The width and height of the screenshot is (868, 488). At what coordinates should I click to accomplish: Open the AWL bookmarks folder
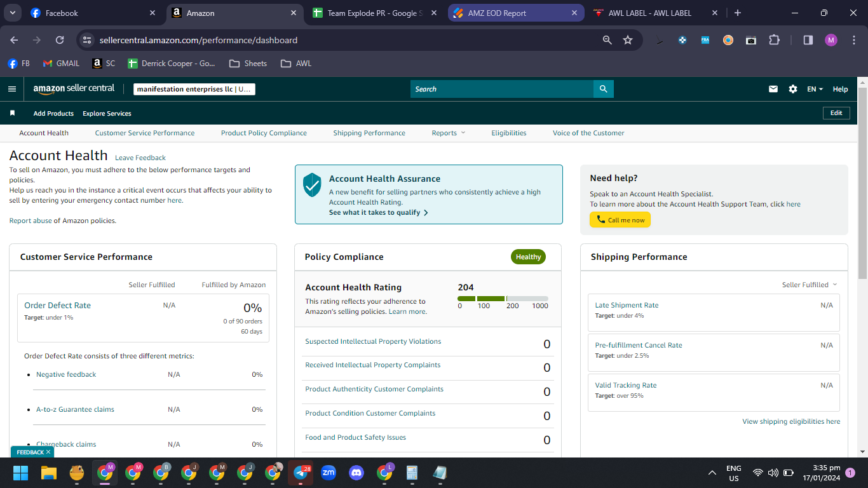pyautogui.click(x=296, y=64)
